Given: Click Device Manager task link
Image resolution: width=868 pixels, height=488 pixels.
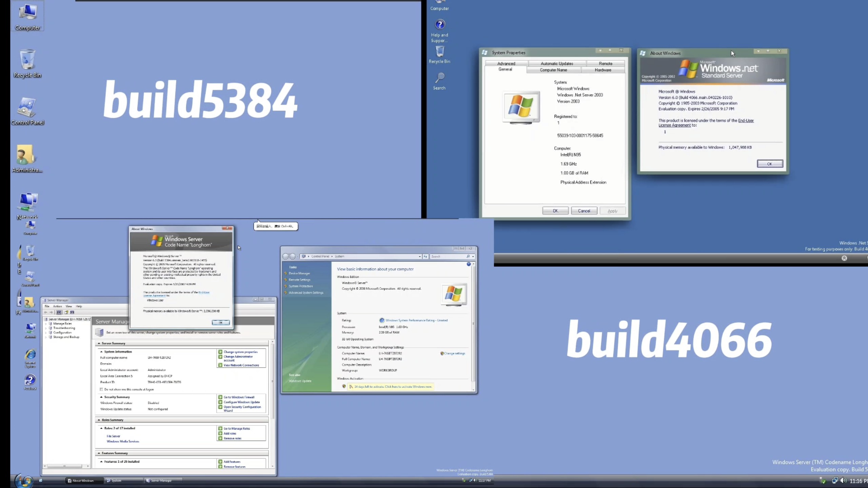Looking at the screenshot, I should point(299,273).
